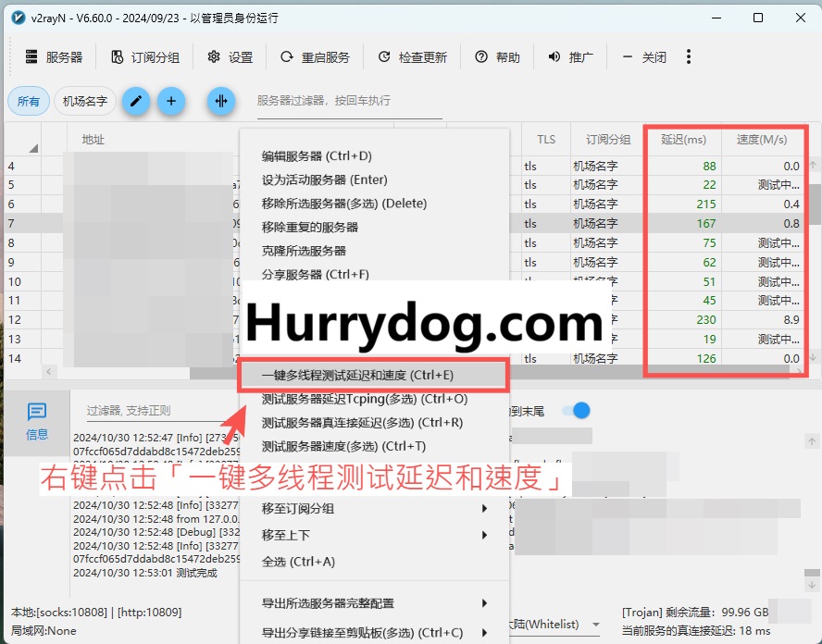This screenshot has width=822, height=644.
Task: Toggle the auto-scroll to end switch
Action: point(575,410)
